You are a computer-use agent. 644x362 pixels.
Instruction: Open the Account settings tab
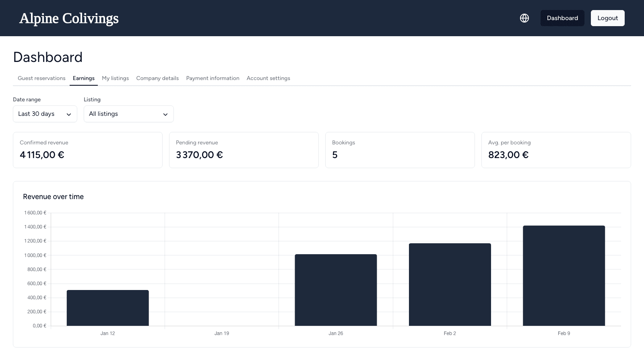(x=268, y=78)
